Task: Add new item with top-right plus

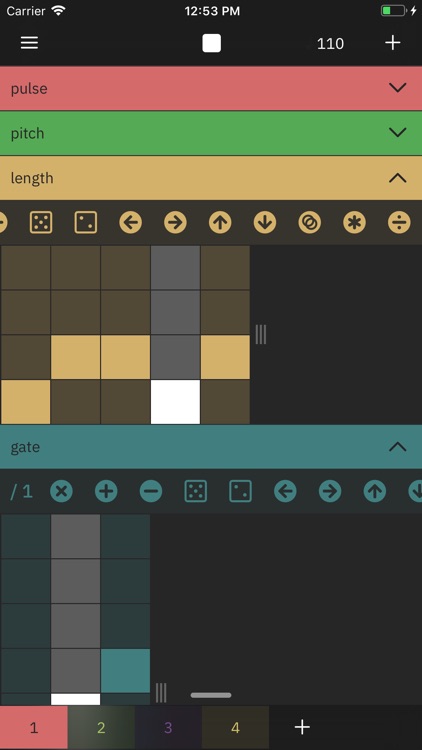Action: click(392, 43)
